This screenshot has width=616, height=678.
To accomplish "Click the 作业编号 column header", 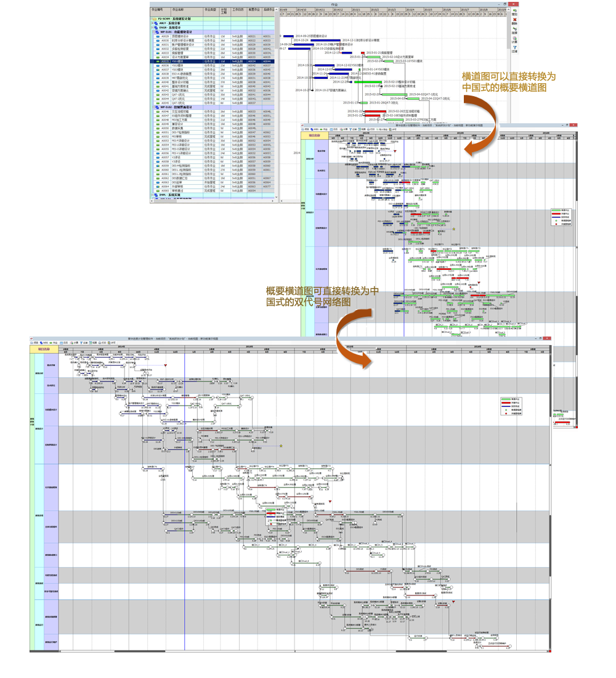I will [x=158, y=10].
